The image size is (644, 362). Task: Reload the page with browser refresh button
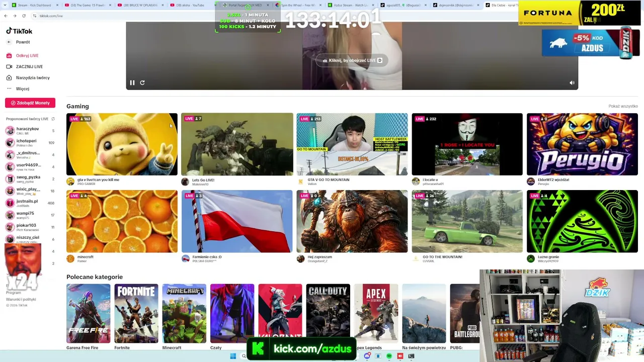[24, 16]
